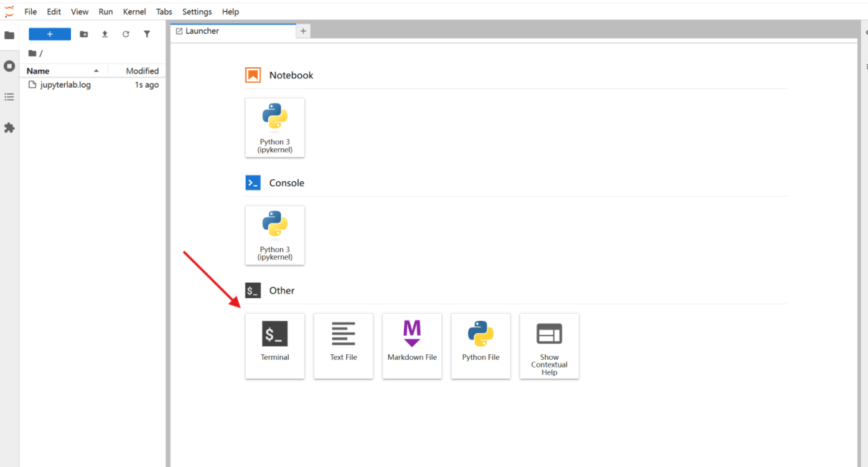Refresh the file browser list
Screen dimensions: 868x467
click(126, 34)
